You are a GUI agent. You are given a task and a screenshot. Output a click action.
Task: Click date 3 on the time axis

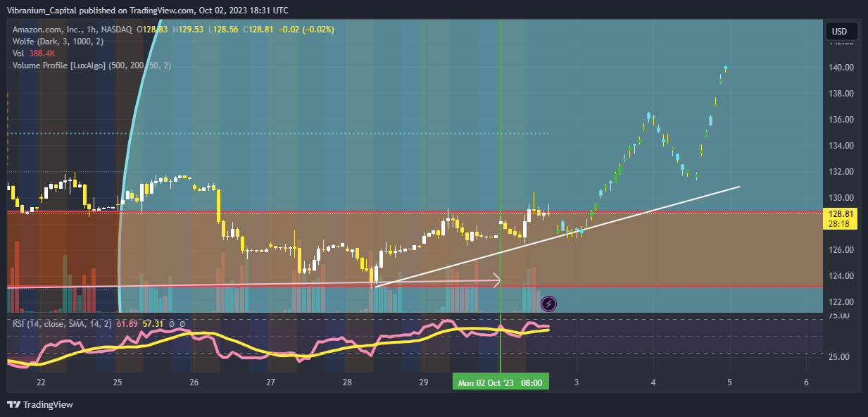pyautogui.click(x=577, y=382)
